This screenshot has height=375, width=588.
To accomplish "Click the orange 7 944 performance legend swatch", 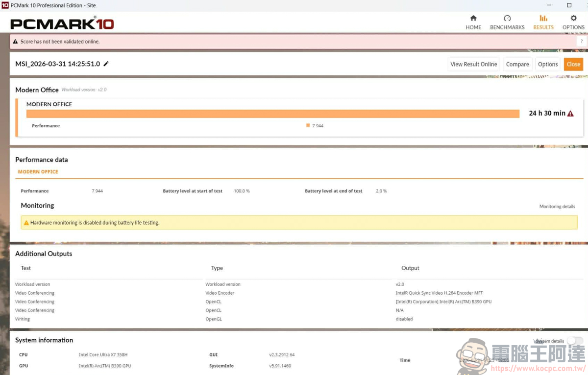I will tap(308, 126).
